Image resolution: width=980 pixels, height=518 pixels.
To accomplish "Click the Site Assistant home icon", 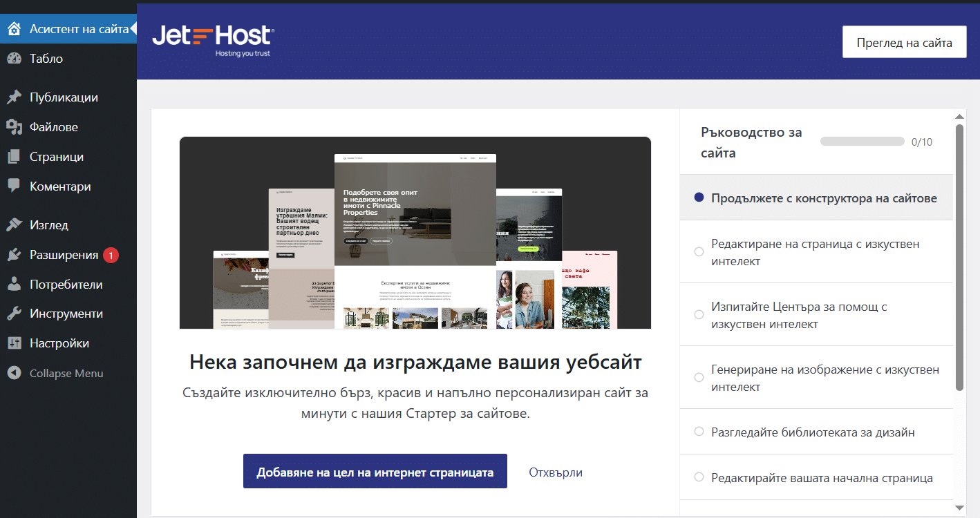I will pyautogui.click(x=14, y=29).
